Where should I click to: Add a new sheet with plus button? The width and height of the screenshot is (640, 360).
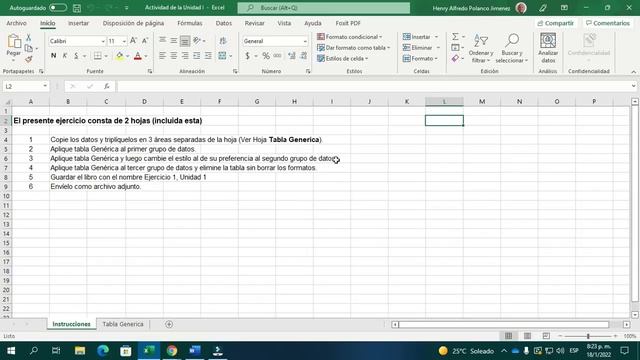[x=169, y=324]
